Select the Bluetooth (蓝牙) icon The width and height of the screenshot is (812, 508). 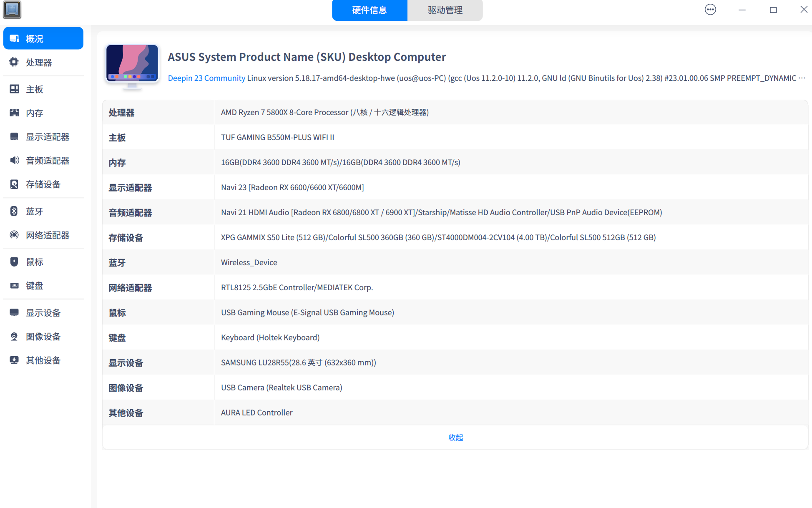point(14,211)
